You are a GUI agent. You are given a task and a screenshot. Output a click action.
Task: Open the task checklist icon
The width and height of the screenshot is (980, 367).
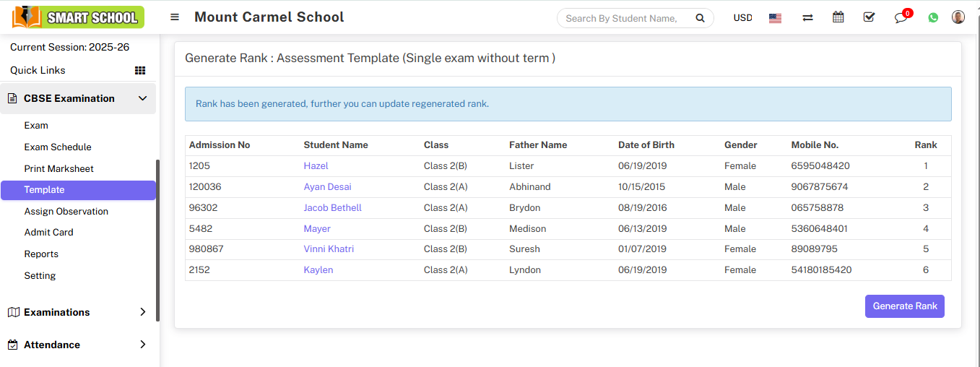coord(869,17)
